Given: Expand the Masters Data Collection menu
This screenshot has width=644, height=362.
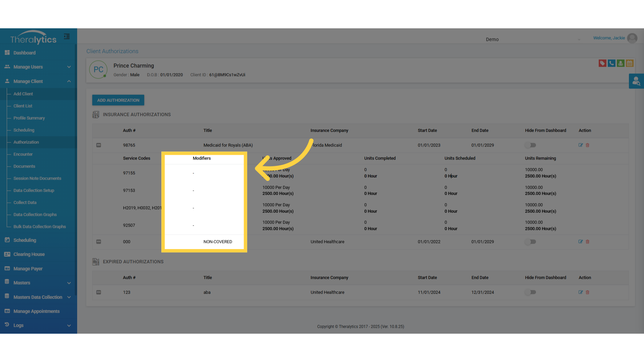Looking at the screenshot, I should (38, 297).
